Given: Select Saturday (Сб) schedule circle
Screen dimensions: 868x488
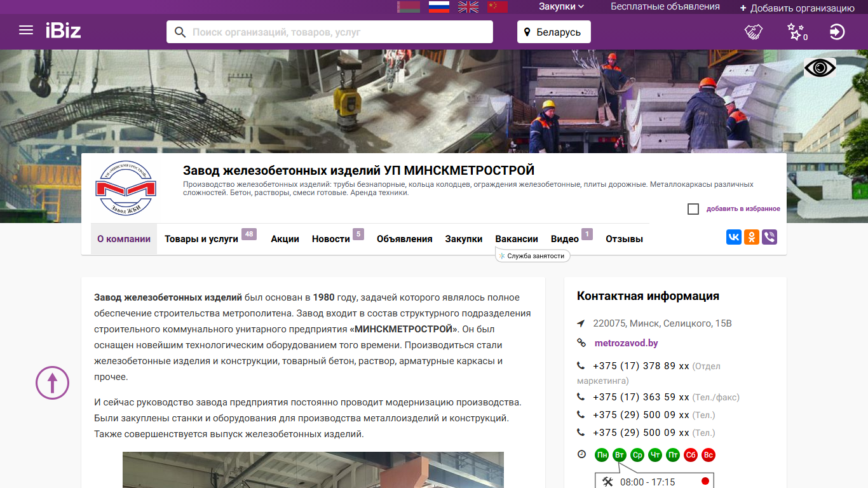Looking at the screenshot, I should (691, 455).
